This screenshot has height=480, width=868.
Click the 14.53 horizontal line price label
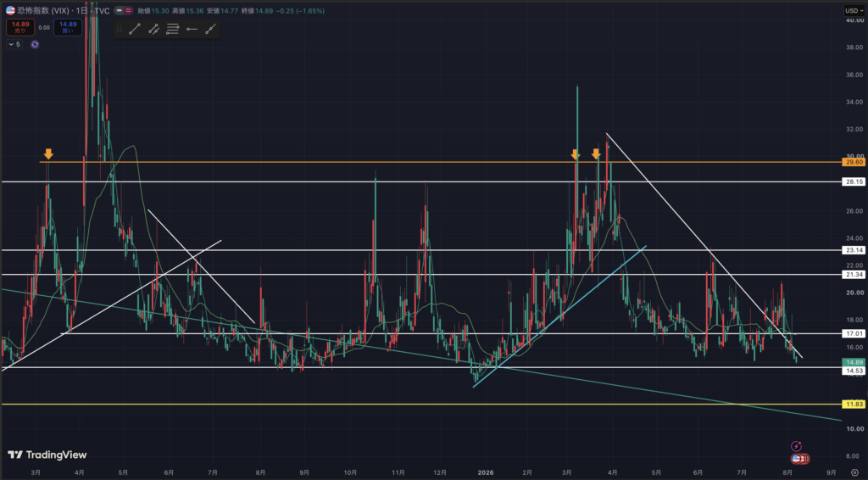tap(854, 371)
